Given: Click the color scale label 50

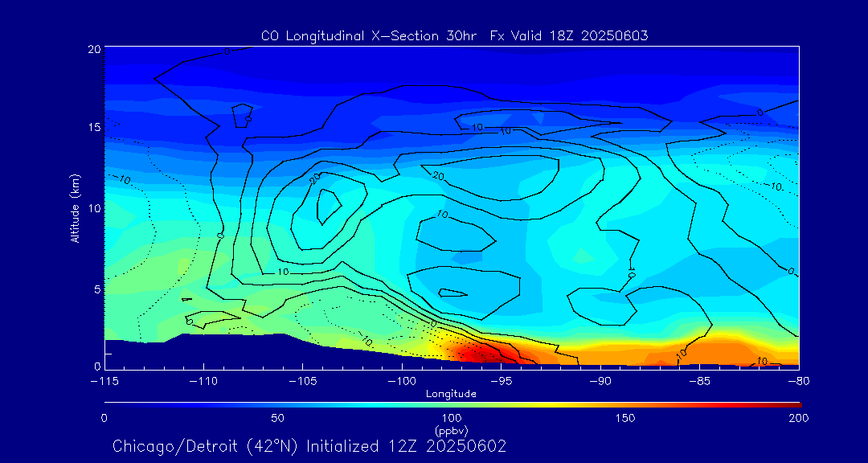Looking at the screenshot, I should click(278, 418).
